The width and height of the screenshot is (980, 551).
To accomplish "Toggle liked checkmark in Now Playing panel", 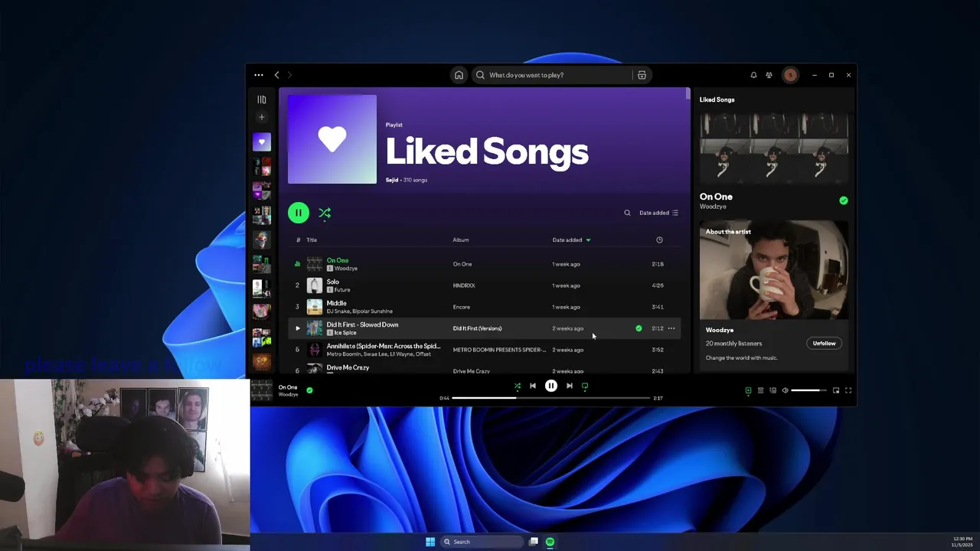I will [x=844, y=201].
